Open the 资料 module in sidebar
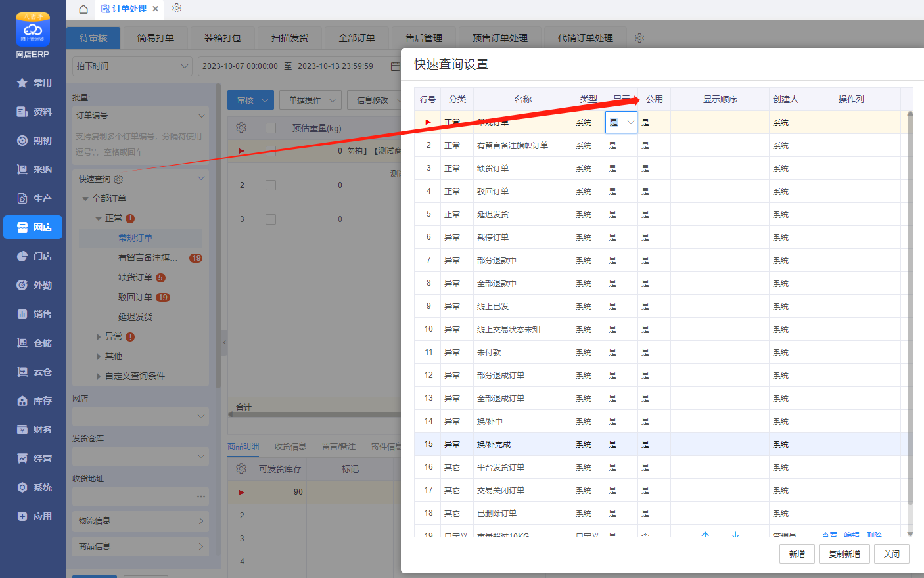This screenshot has width=924, height=578. [33, 112]
